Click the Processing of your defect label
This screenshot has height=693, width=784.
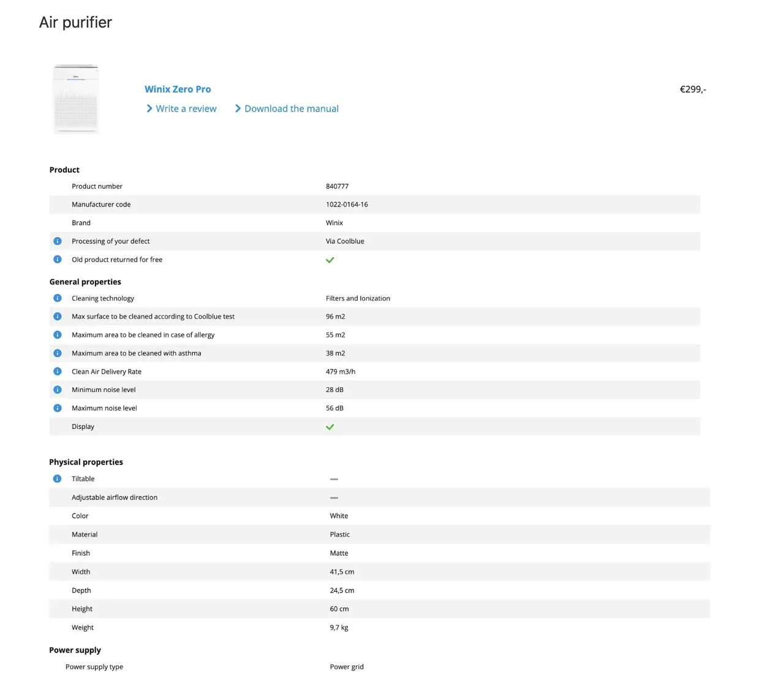111,241
